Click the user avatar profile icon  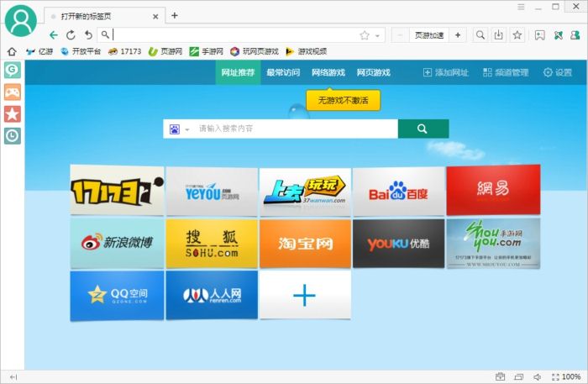click(x=21, y=21)
